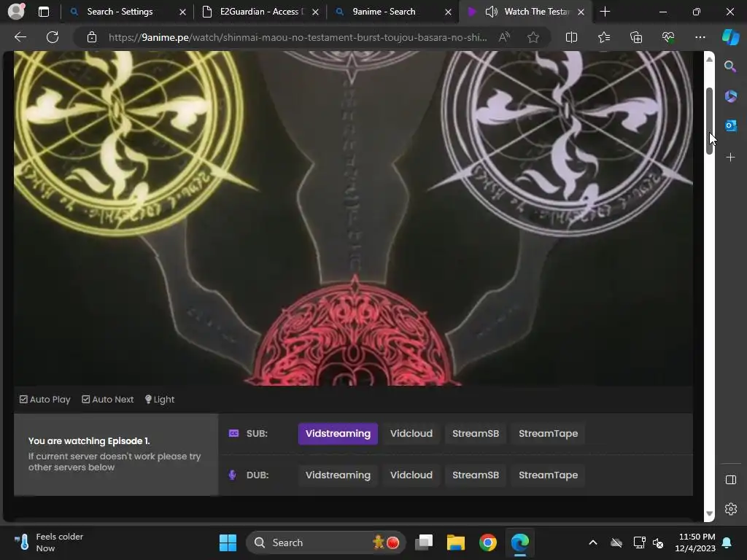Close the Search - Settings tab
Screen dimensions: 747x560
[x=182, y=12]
